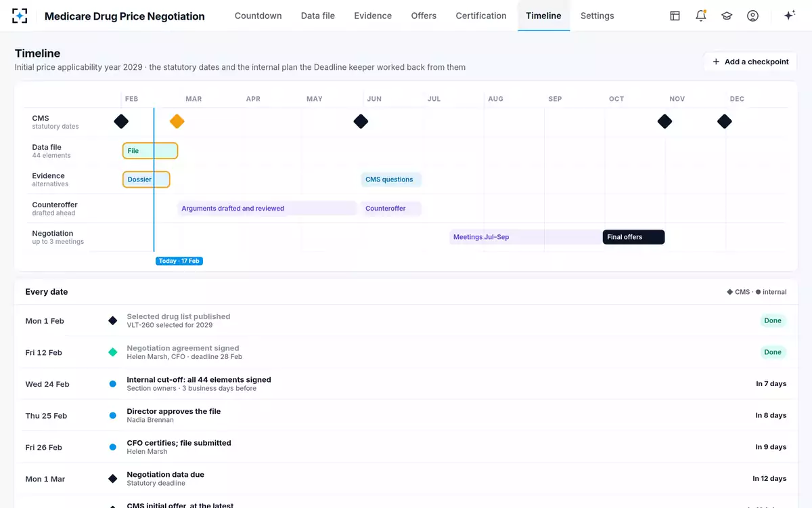
Task: Select the Timeline tab
Action: (x=543, y=16)
